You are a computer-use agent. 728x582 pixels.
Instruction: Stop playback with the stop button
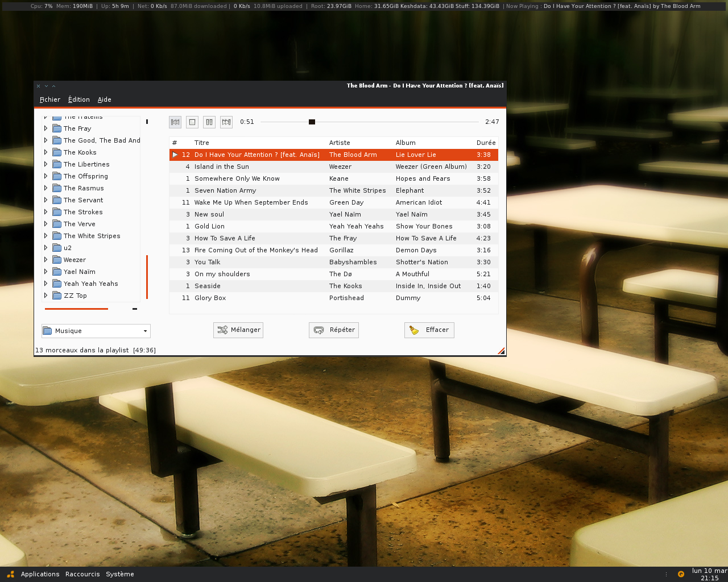[192, 122]
